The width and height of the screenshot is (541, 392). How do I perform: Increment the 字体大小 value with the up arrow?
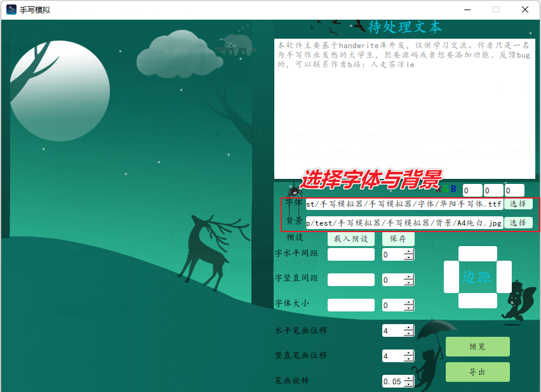[409, 303]
